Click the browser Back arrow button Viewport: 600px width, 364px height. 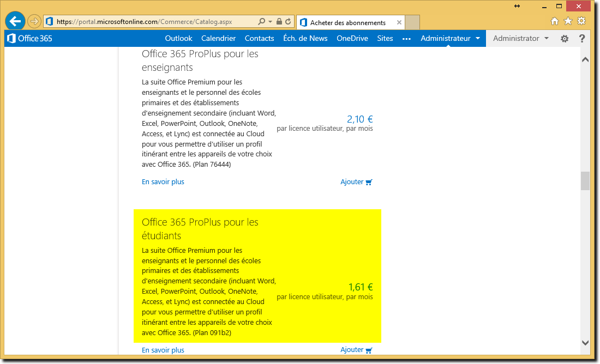click(x=15, y=21)
